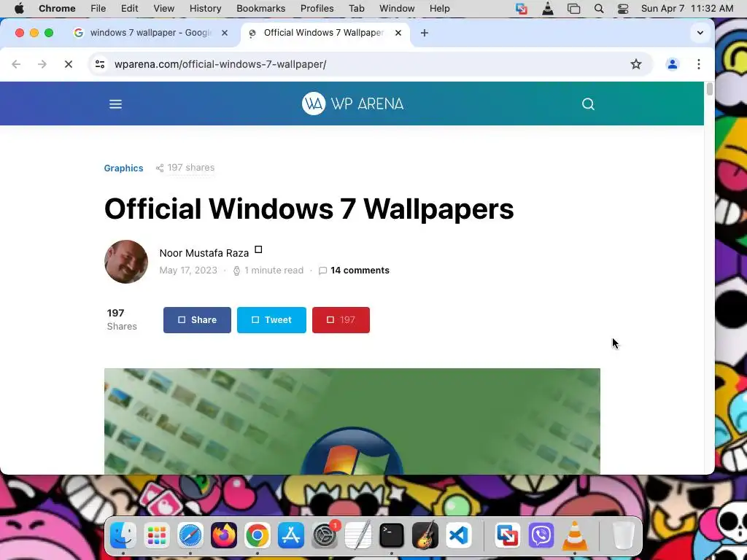Open the Window menu
Screen dimensions: 747x560
[397, 9]
